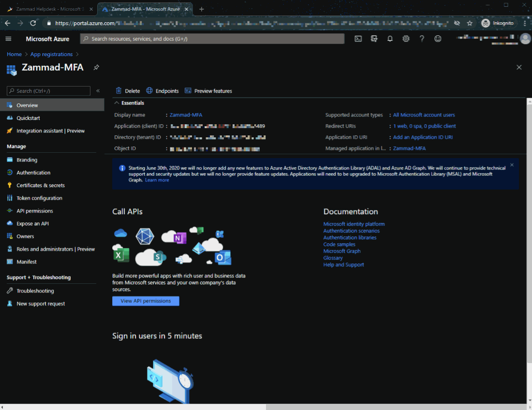The image size is (532, 410).
Task: Pin Zammad-MFA to dashboard
Action: tap(96, 67)
